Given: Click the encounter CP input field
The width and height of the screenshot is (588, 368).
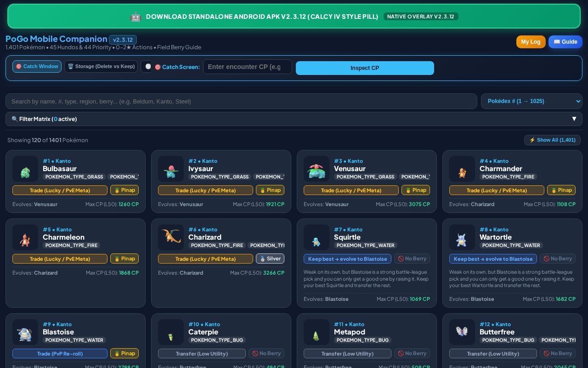Looking at the screenshot, I should (248, 67).
